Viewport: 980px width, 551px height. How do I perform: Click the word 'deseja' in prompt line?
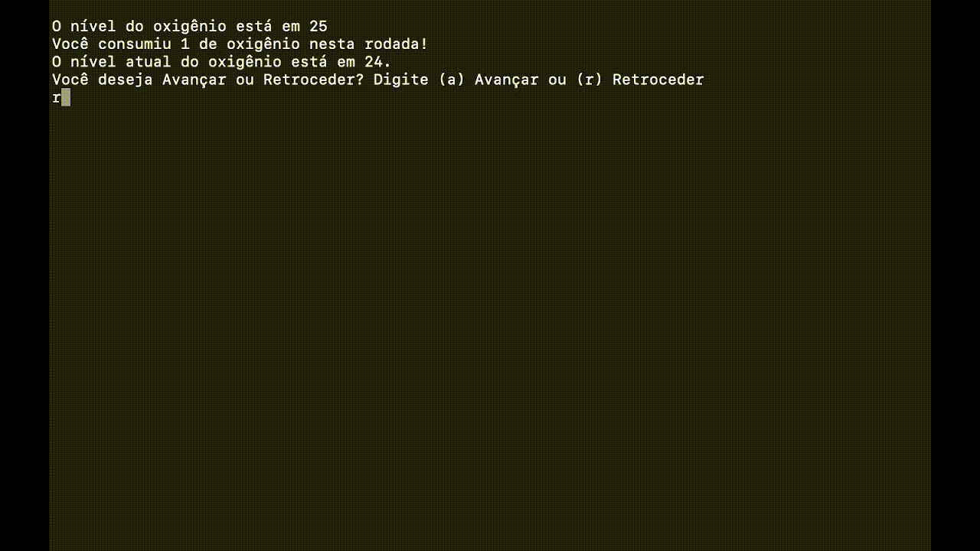[126, 80]
